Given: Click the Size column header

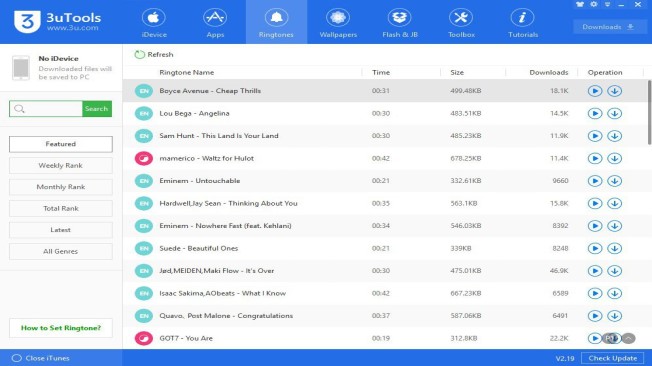Looking at the screenshot, I should [457, 72].
